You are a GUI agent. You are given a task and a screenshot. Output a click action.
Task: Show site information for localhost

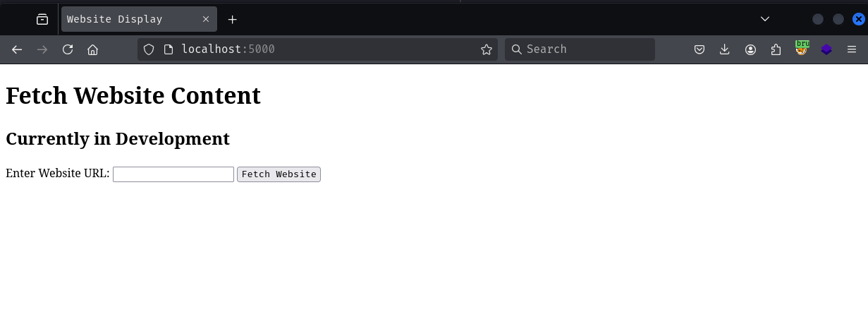(x=168, y=49)
